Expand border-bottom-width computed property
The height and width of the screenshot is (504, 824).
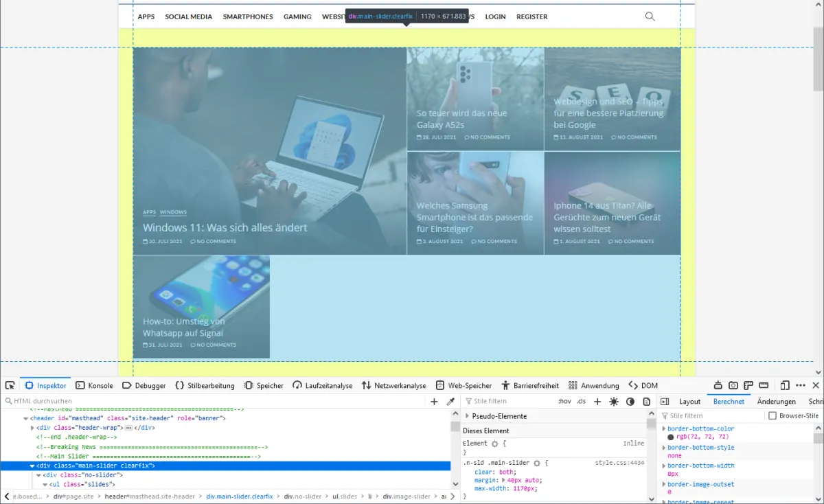tap(663, 466)
